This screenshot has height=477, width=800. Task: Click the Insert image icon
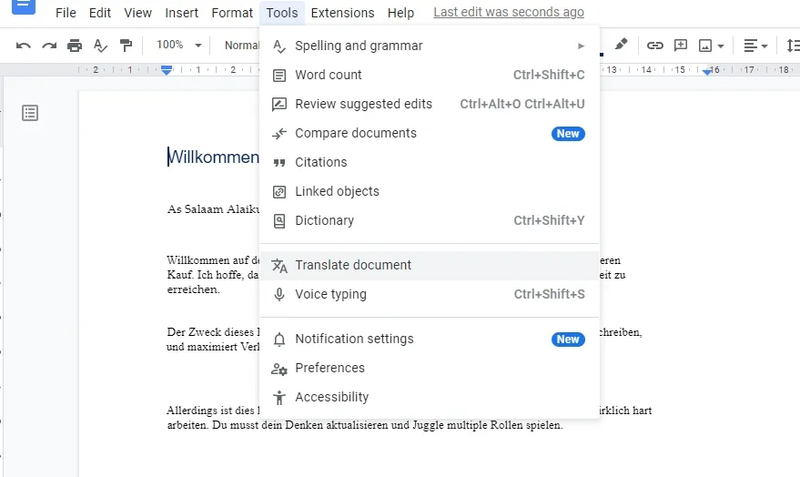pos(705,46)
